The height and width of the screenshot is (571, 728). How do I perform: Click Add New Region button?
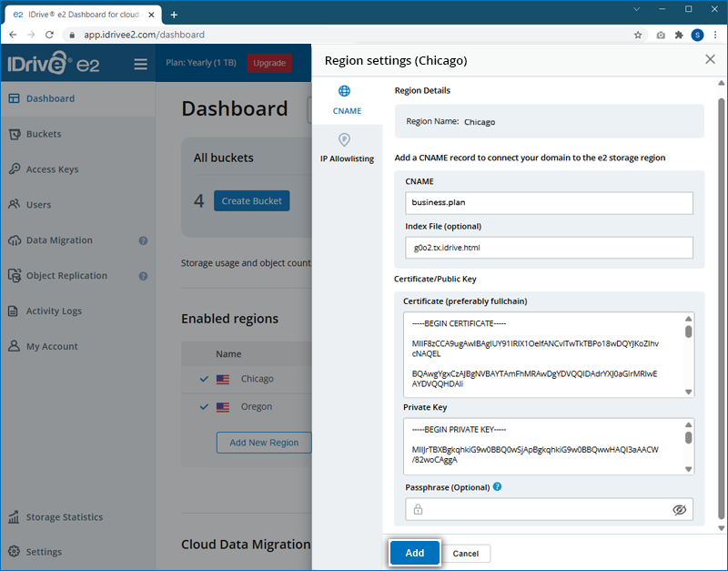(x=264, y=443)
